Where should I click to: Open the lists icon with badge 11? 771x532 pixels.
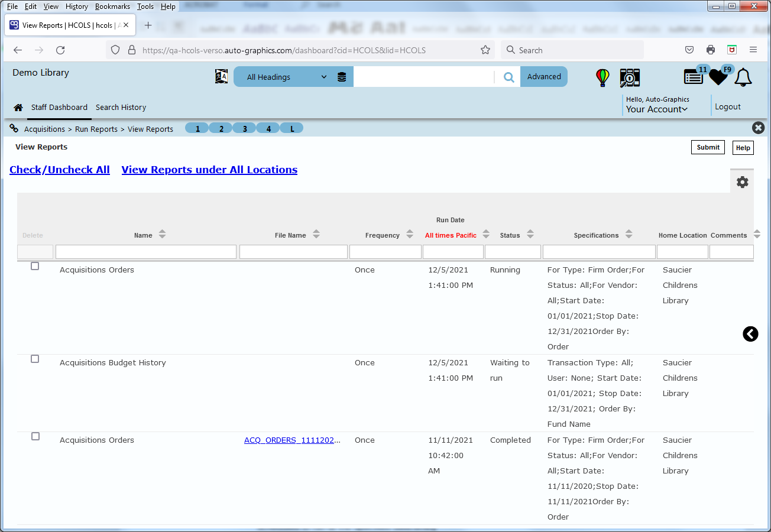694,77
